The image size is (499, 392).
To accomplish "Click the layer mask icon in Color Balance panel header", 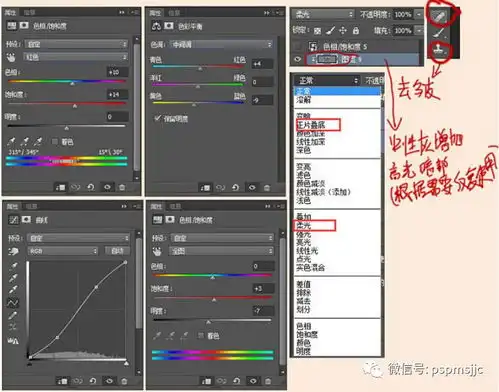I will pyautogui.click(x=169, y=26).
